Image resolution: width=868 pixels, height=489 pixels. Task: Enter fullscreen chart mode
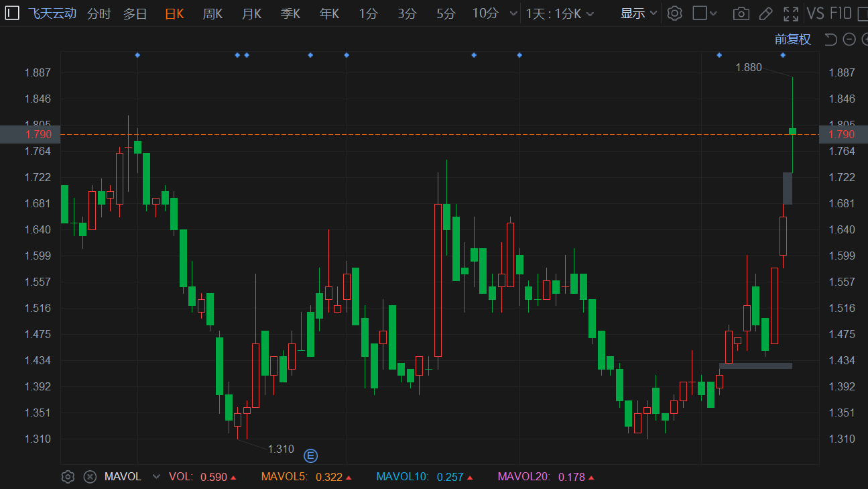click(791, 13)
